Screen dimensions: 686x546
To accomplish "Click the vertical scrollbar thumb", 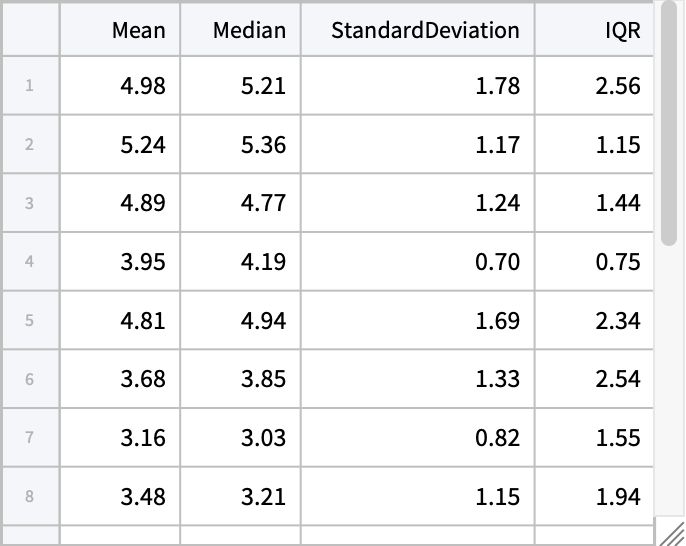I will tap(669, 125).
